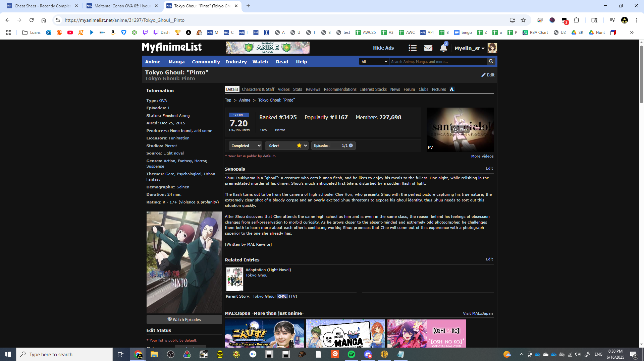Click the Hide Ads link
This screenshot has width=644, height=361.
[x=383, y=48]
